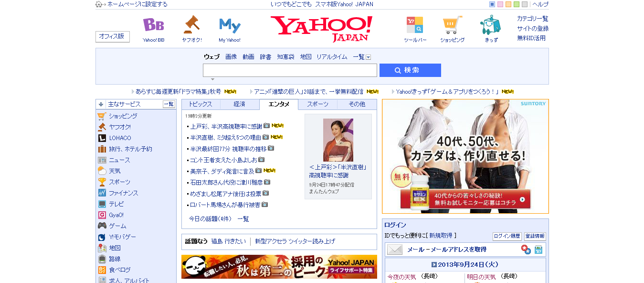
Task: Click sidebar 天気 weather icon
Action: point(102,171)
